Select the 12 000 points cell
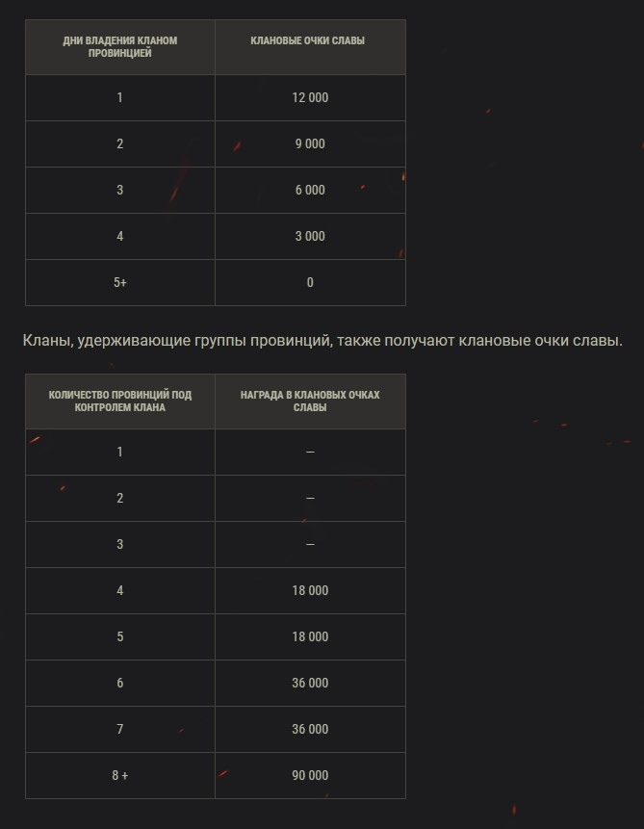This screenshot has height=829, width=644. pyautogui.click(x=310, y=98)
